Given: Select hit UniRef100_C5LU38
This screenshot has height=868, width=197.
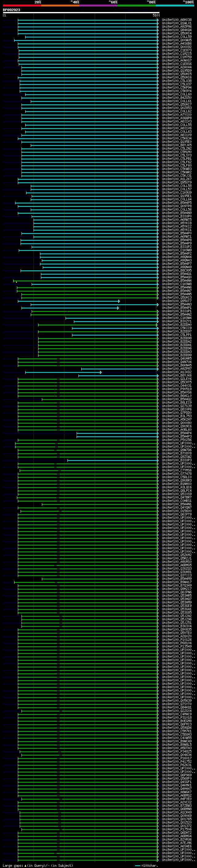Looking at the screenshot, I should (177, 81).
